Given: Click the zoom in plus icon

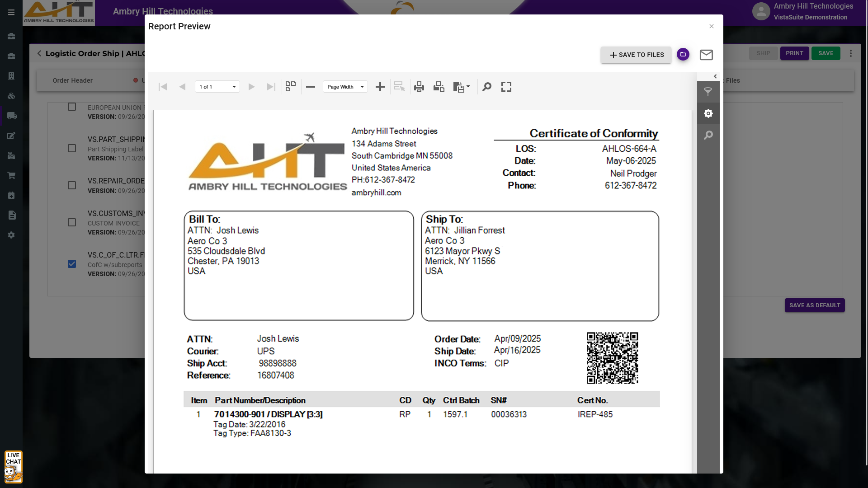Looking at the screenshot, I should 380,87.
